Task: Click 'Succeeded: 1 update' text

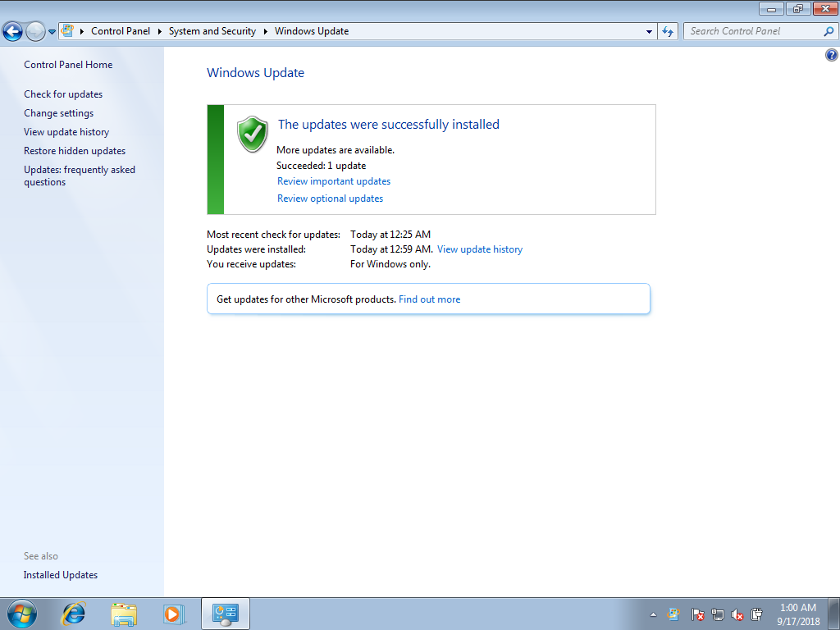Action: [321, 166]
